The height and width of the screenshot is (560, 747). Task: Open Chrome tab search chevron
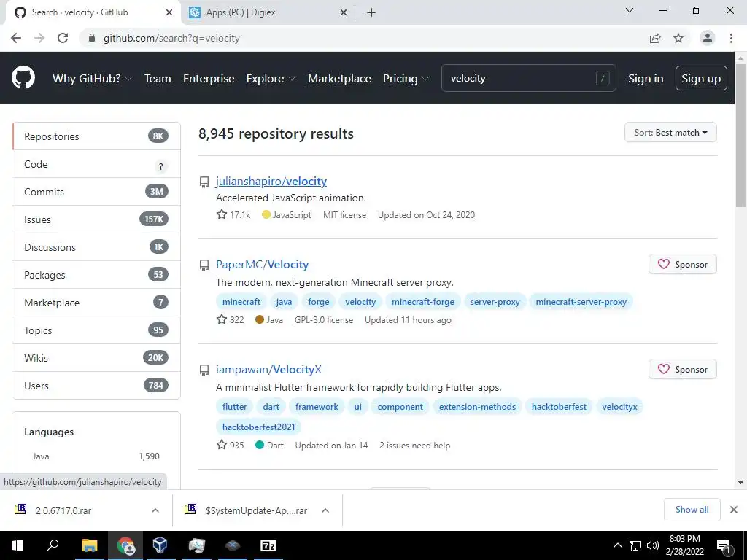coord(630,10)
